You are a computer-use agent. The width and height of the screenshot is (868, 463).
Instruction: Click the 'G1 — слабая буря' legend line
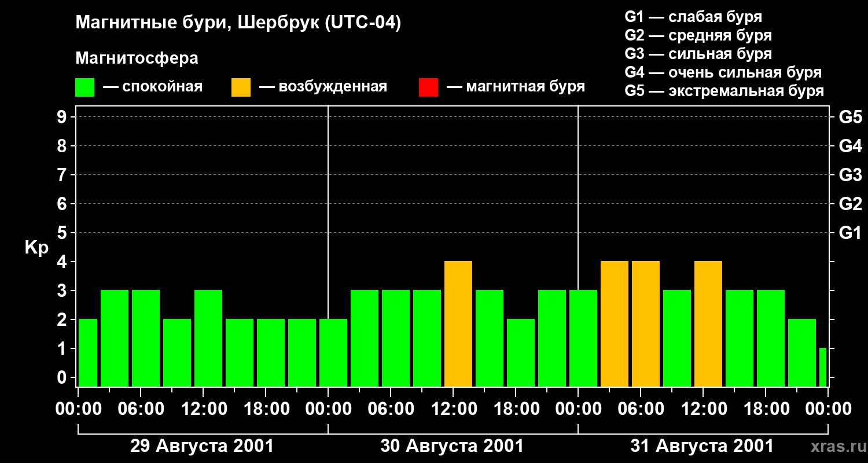pyautogui.click(x=693, y=17)
